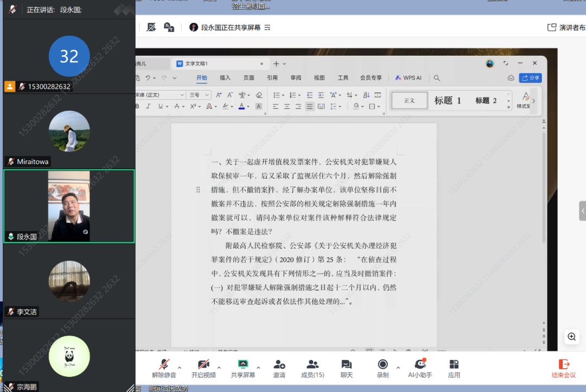Open the 三号 font size dropdown
This screenshot has width=586, height=392.
tap(198, 94)
